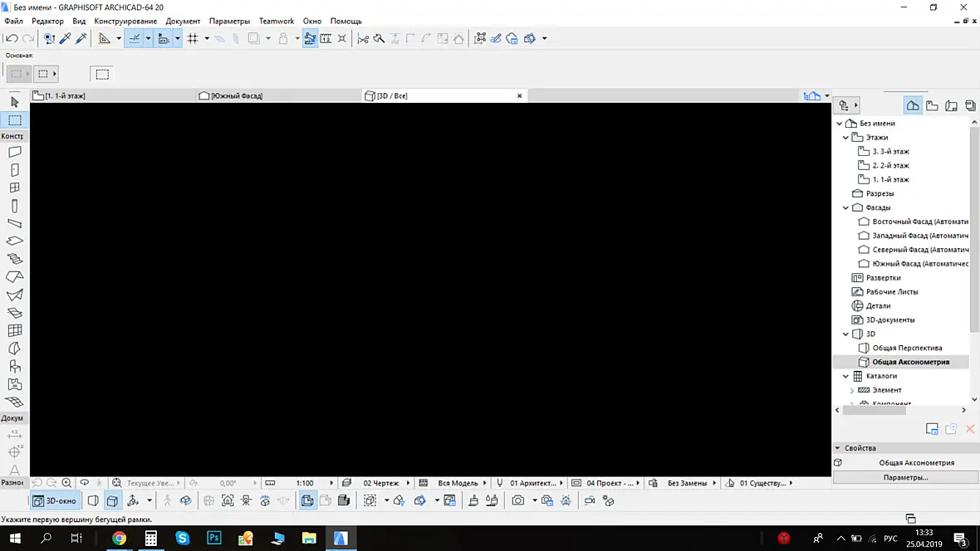The height and width of the screenshot is (551, 980).
Task: Click the navigator horizontal scrollbar
Action: click(x=900, y=411)
